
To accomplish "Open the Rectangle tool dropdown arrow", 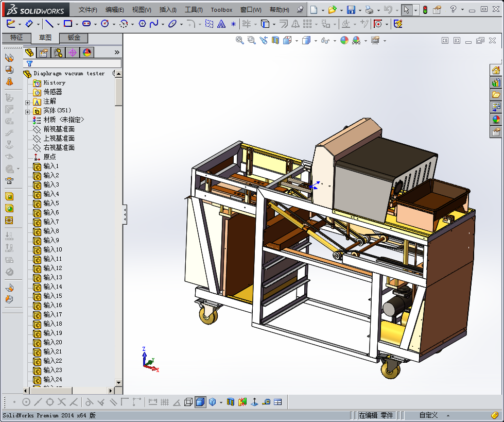I will click(x=77, y=24).
